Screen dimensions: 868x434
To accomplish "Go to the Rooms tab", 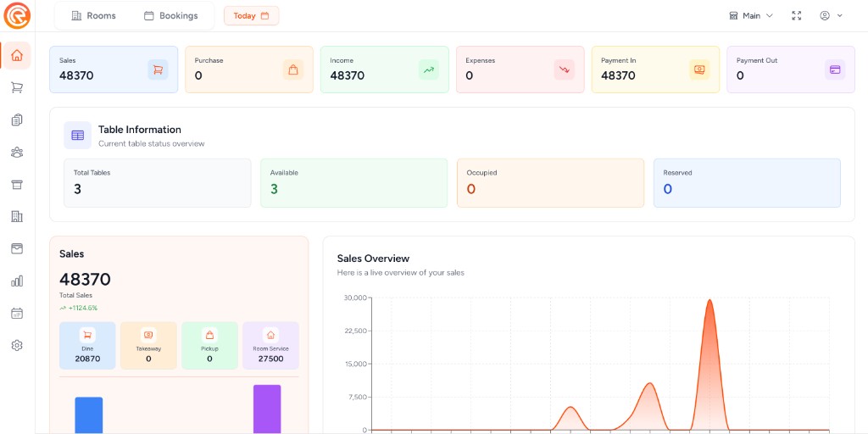I will click(x=93, y=15).
